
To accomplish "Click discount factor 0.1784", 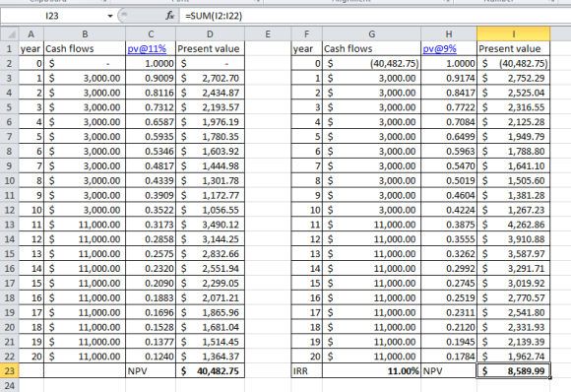I will point(449,357).
